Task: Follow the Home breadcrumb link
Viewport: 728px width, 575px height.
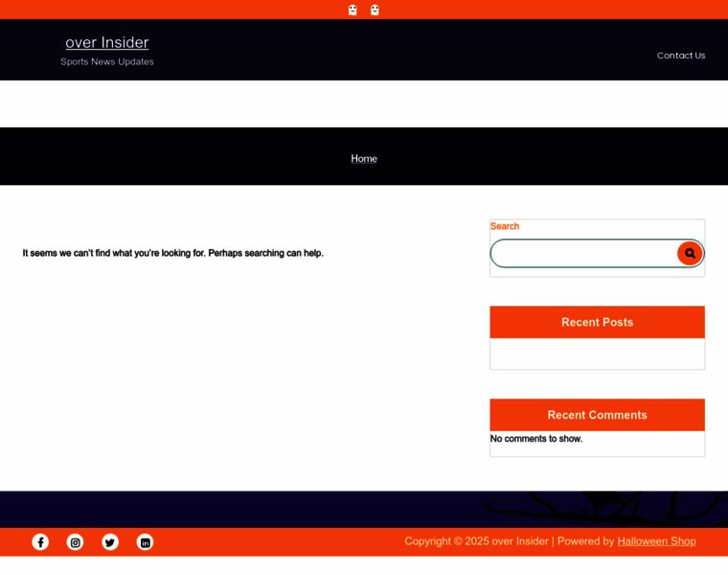Action: (x=364, y=158)
